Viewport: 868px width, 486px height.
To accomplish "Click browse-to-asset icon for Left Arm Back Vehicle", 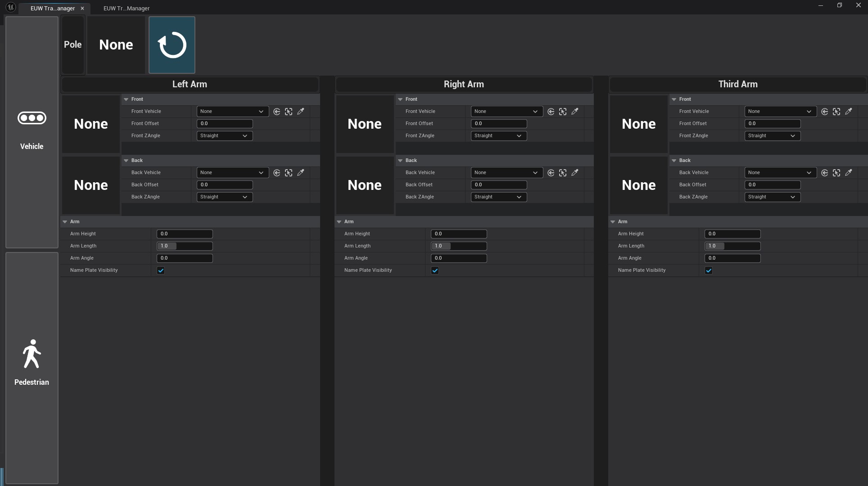I will [289, 173].
